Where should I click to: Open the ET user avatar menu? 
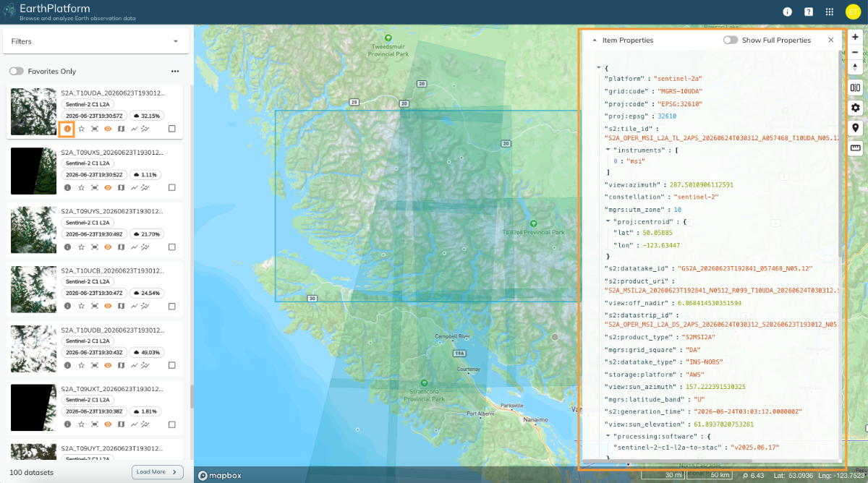(853, 12)
